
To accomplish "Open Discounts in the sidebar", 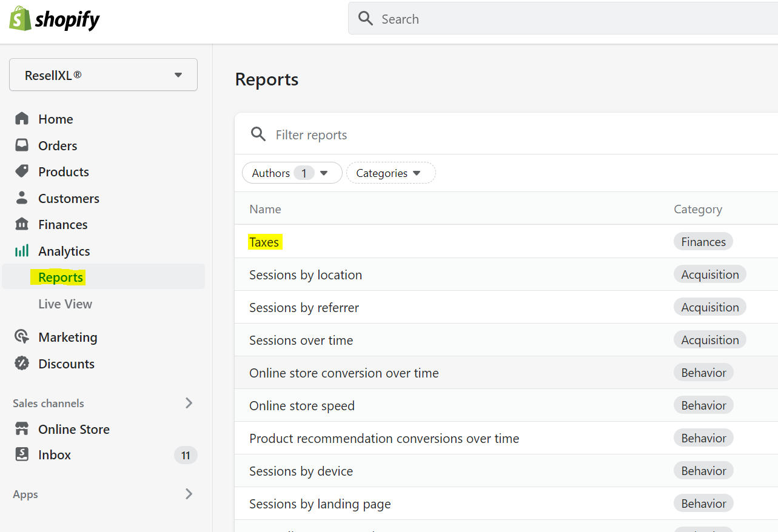I will [x=67, y=364].
